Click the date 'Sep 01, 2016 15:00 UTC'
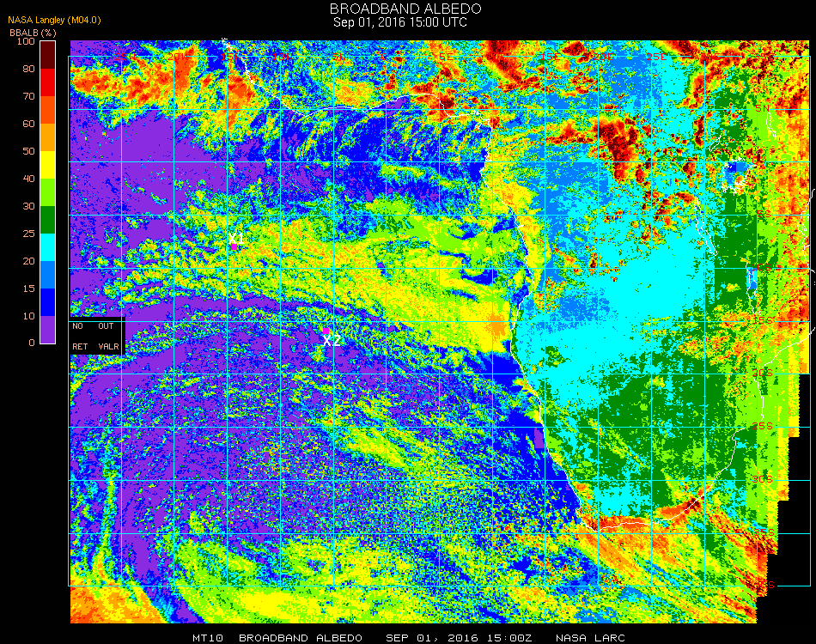 [x=399, y=22]
